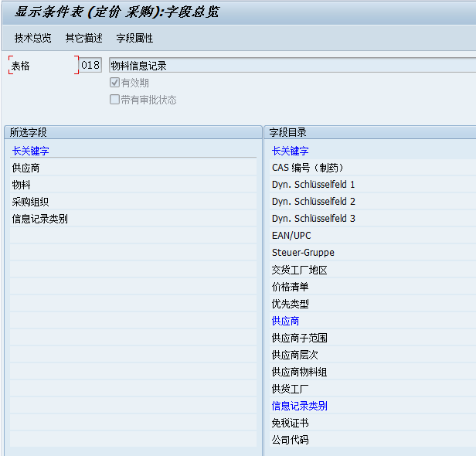Viewport: 476px width, 456px height.
Task: Select 供应商物料组 in field catalog
Action: tap(372, 372)
